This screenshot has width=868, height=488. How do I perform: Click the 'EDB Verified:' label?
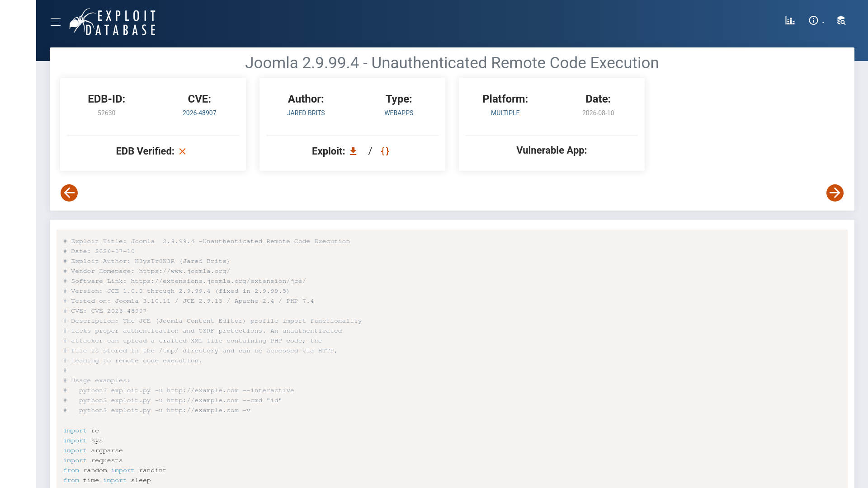click(x=145, y=151)
